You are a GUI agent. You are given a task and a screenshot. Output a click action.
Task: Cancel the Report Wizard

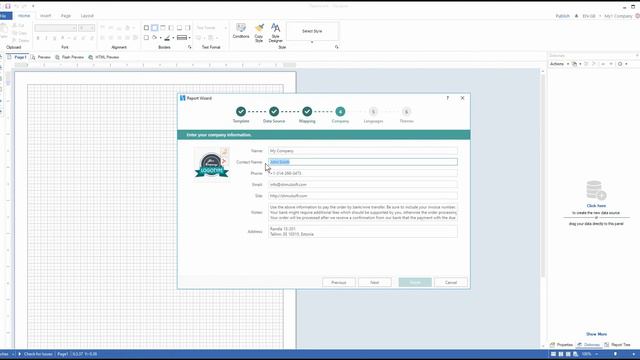[x=451, y=282]
